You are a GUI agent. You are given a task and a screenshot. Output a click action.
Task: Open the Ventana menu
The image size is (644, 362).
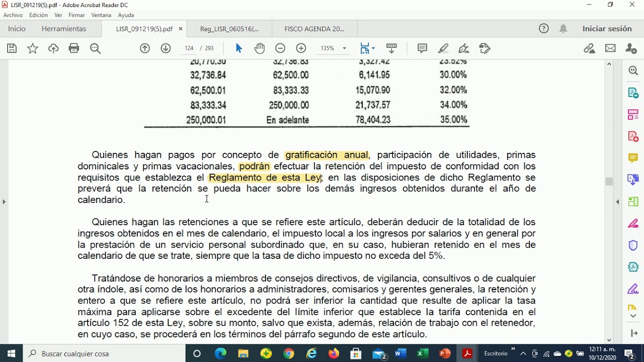point(101,15)
